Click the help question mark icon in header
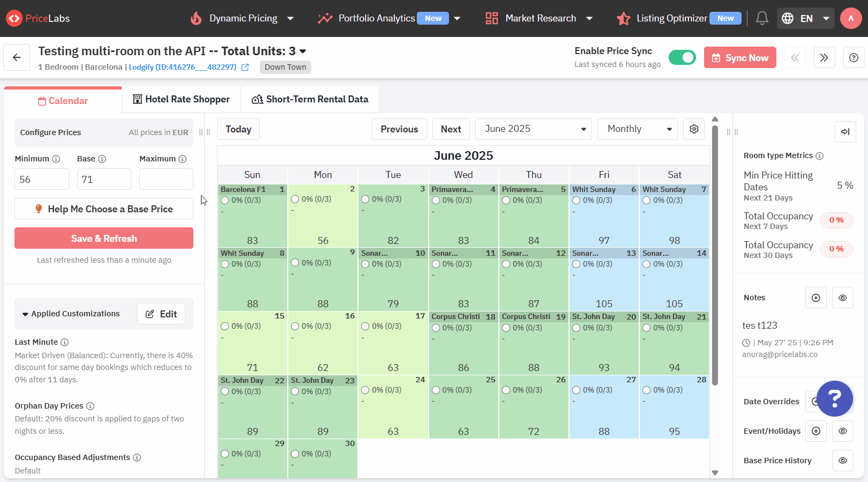The image size is (868, 482). pos(854,57)
